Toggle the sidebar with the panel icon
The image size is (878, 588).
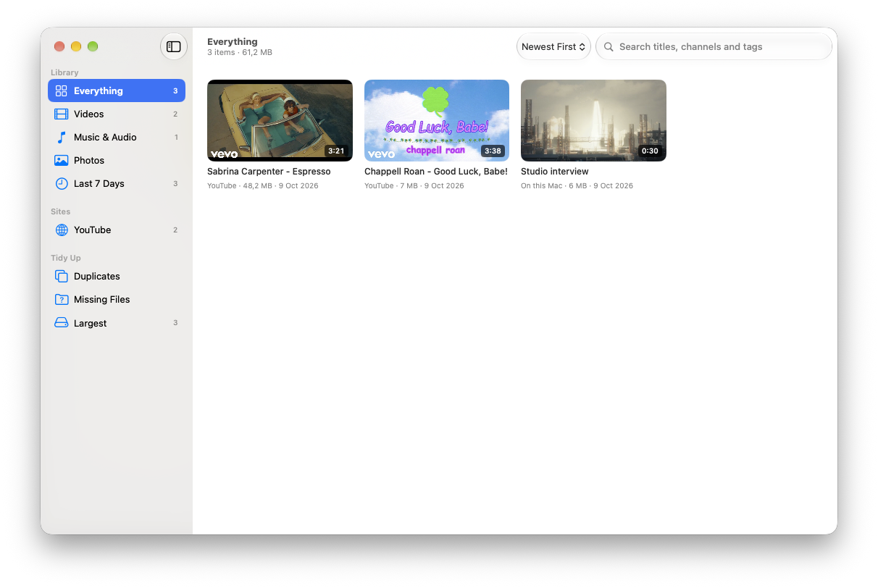click(174, 46)
